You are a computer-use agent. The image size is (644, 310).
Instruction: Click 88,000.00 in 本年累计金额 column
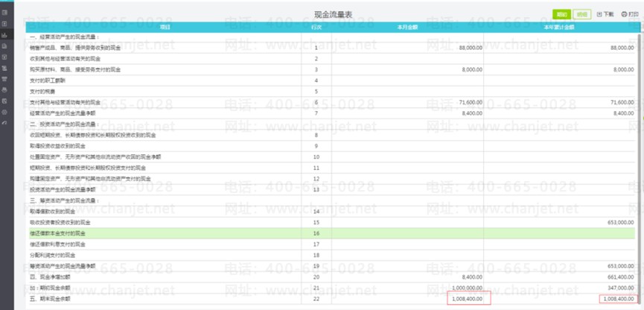click(x=622, y=48)
